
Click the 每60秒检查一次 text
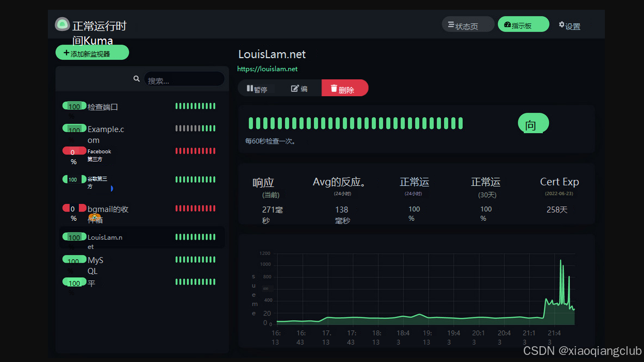pos(271,141)
